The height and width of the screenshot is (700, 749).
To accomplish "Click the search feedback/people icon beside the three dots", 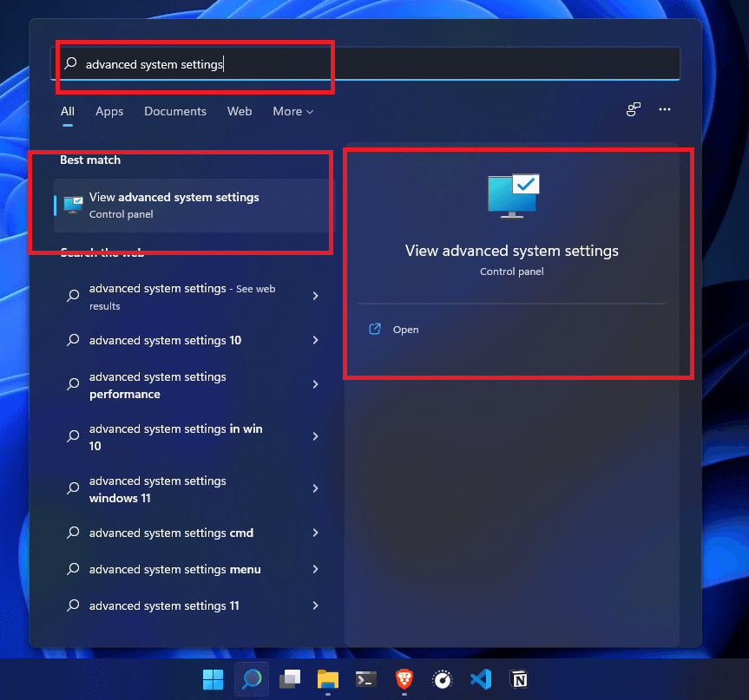I will (634, 110).
